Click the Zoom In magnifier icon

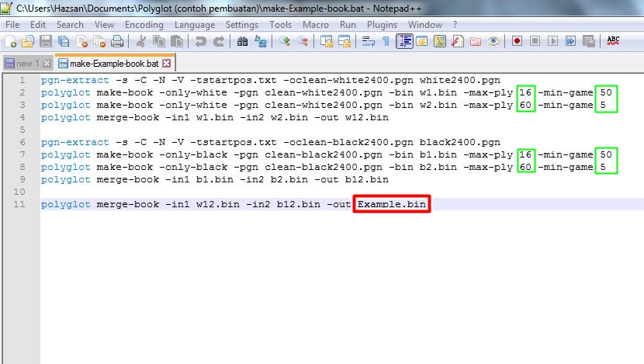point(284,41)
